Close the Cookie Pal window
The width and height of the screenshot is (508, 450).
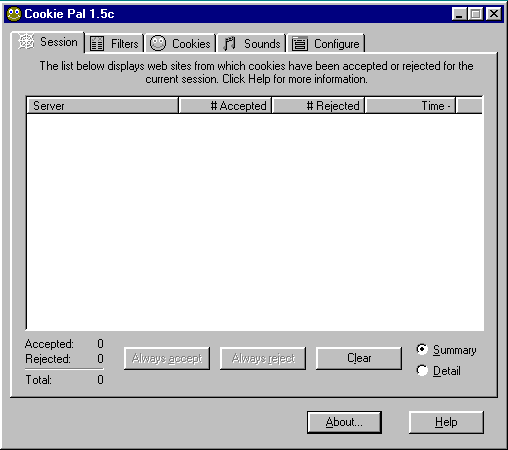tap(494, 14)
